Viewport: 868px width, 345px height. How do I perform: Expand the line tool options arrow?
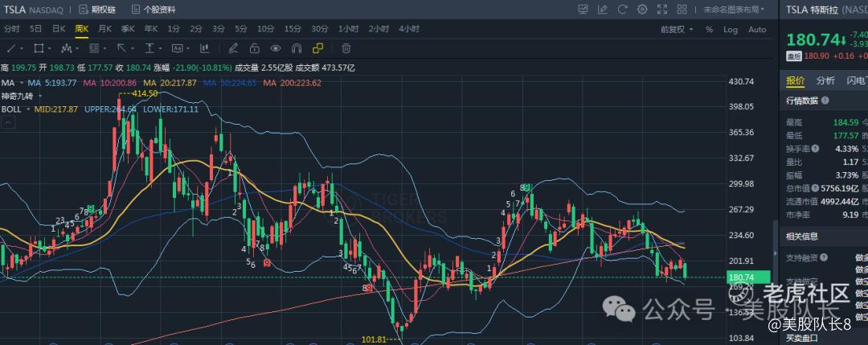[23, 49]
